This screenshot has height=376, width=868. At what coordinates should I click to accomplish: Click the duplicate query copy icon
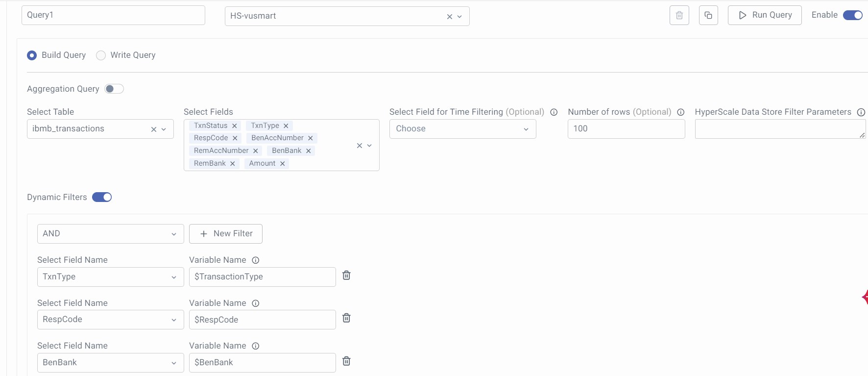pyautogui.click(x=708, y=15)
